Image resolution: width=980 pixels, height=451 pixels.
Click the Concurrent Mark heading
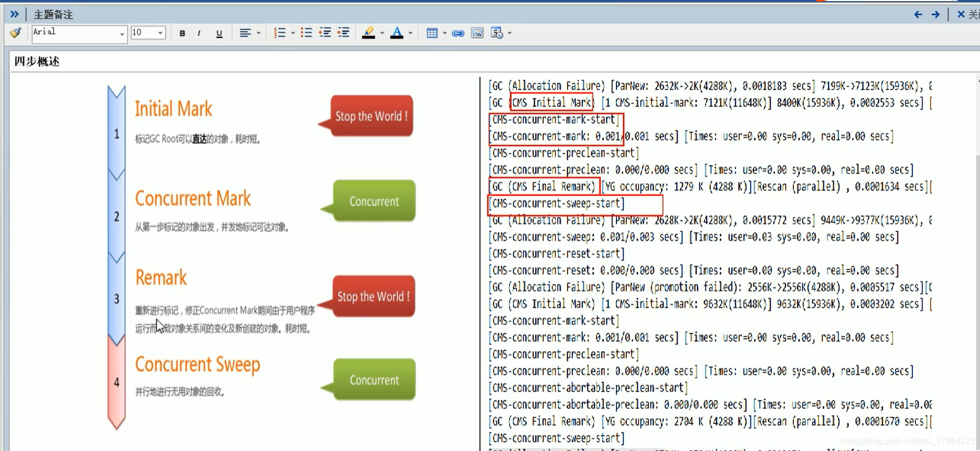(x=193, y=199)
